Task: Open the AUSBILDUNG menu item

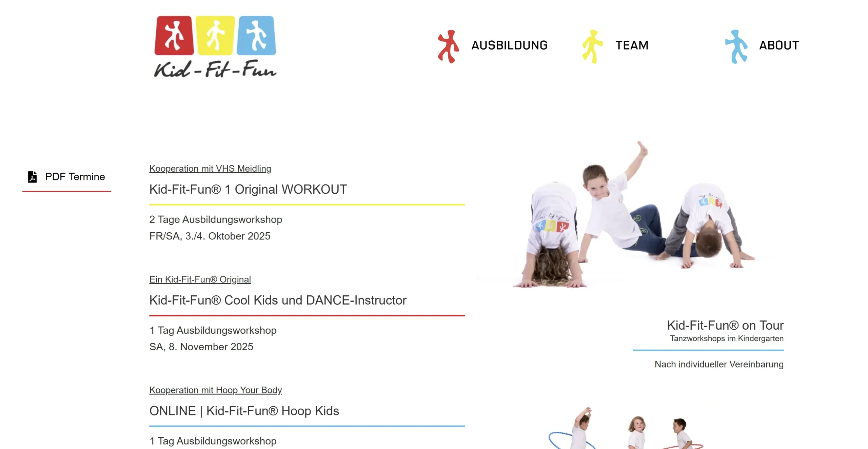Action: pos(509,45)
